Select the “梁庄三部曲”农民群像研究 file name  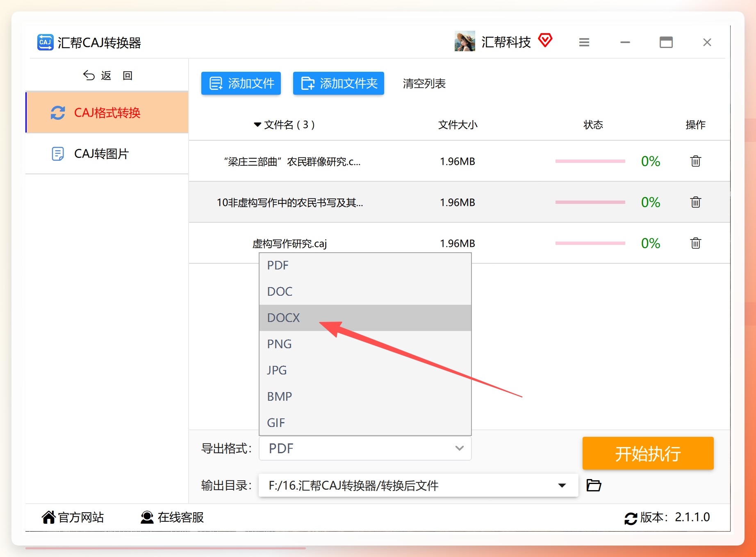coord(292,162)
